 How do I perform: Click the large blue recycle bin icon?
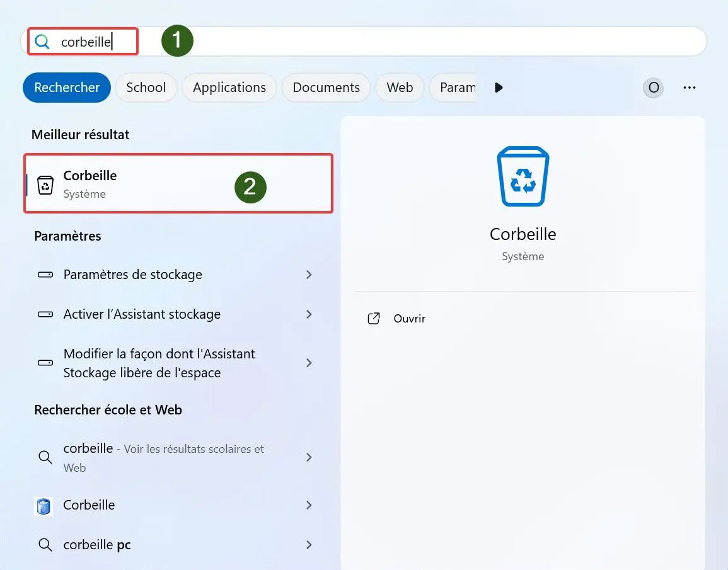coord(523,176)
